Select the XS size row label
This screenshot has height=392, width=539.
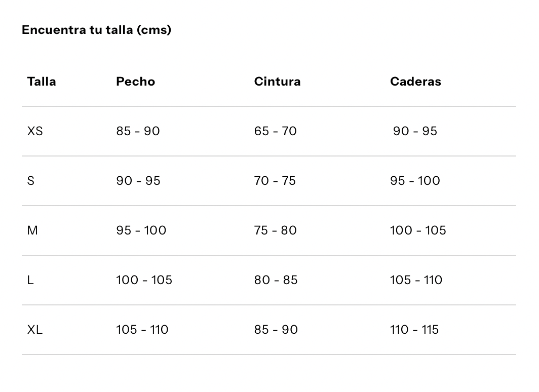tap(35, 131)
